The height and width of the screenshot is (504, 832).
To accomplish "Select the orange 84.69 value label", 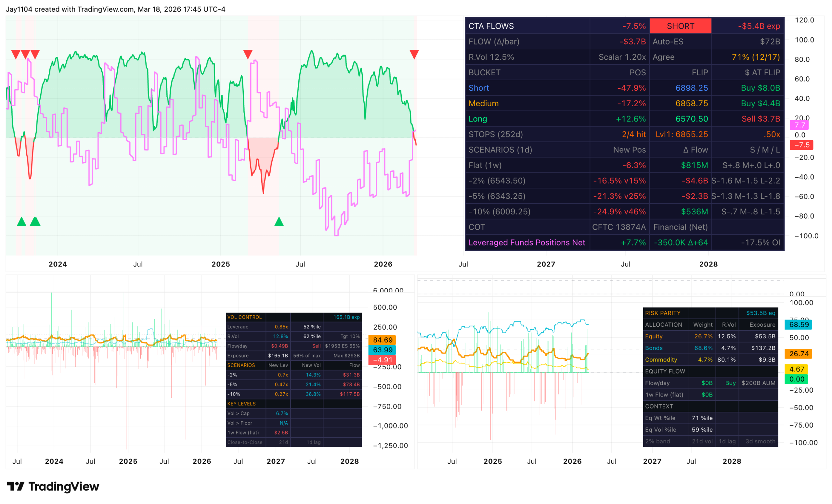I will 383,340.
